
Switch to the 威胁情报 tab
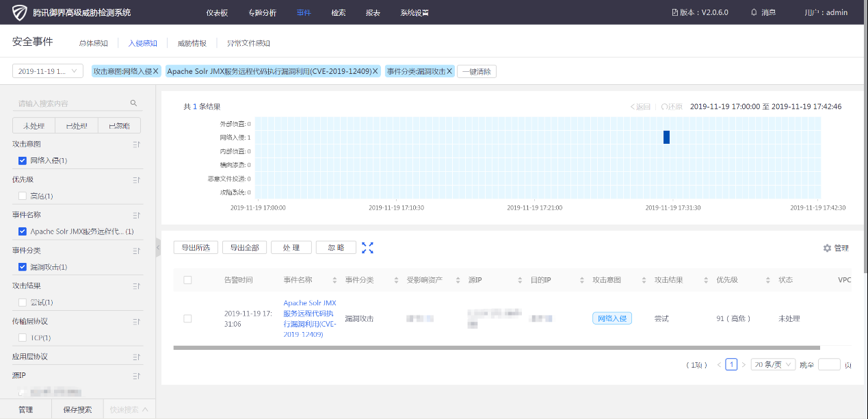tap(192, 43)
